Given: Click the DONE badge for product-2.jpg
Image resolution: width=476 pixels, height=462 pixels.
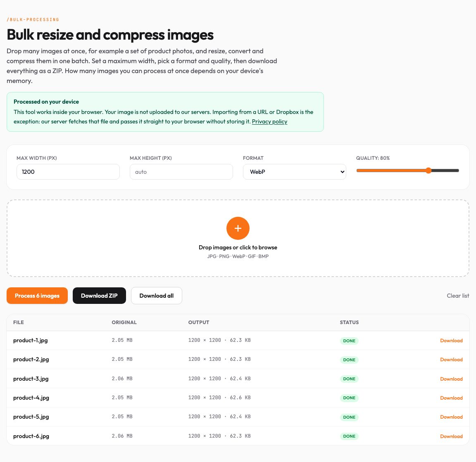Looking at the screenshot, I should [349, 360].
